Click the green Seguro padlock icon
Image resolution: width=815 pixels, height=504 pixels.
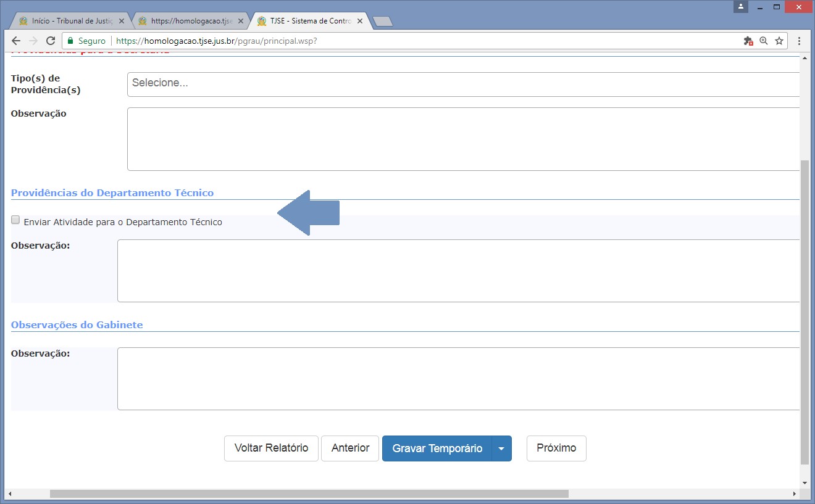(x=72, y=41)
